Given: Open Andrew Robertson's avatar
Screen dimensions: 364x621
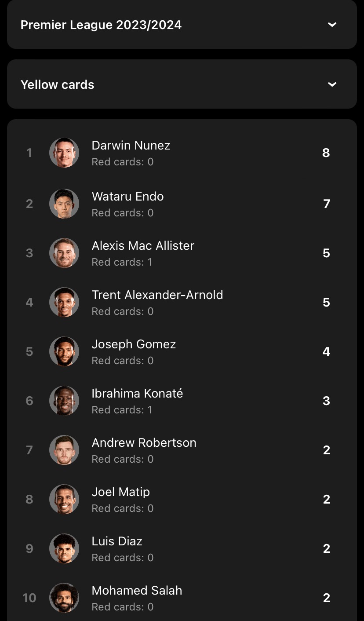Looking at the screenshot, I should tap(64, 450).
